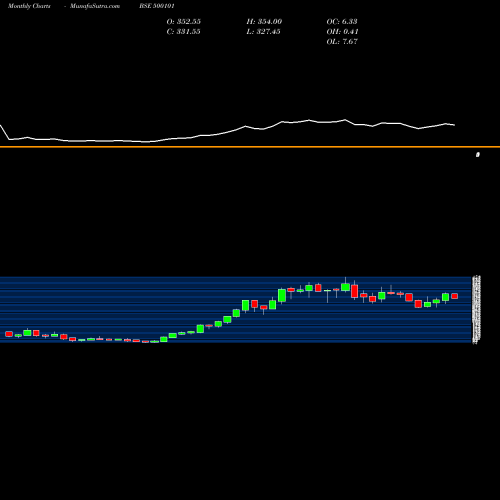Click the final red candlestick of the series
Viewport: 500px width, 500px height.
click(x=455, y=296)
